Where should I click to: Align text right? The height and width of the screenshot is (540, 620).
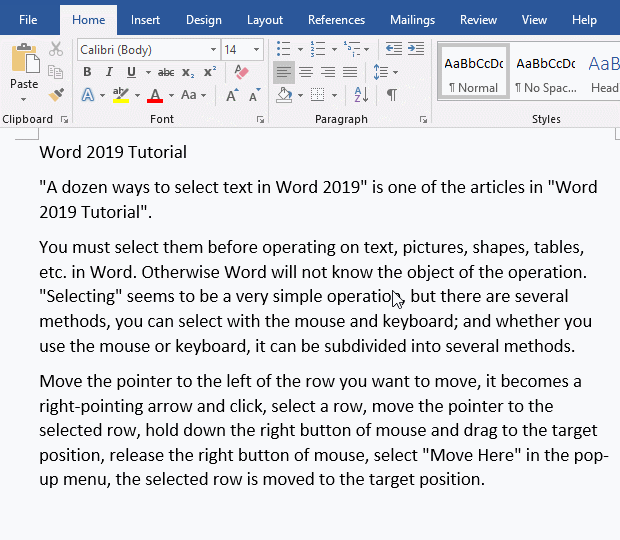pyautogui.click(x=328, y=72)
